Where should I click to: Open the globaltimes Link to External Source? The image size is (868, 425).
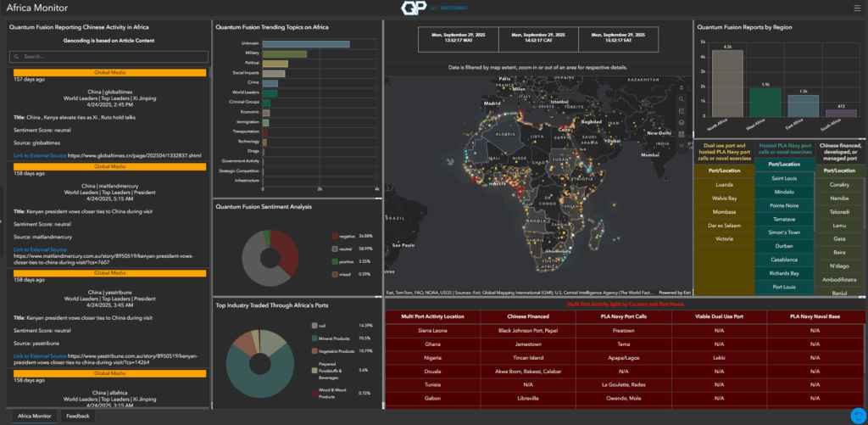pos(39,156)
